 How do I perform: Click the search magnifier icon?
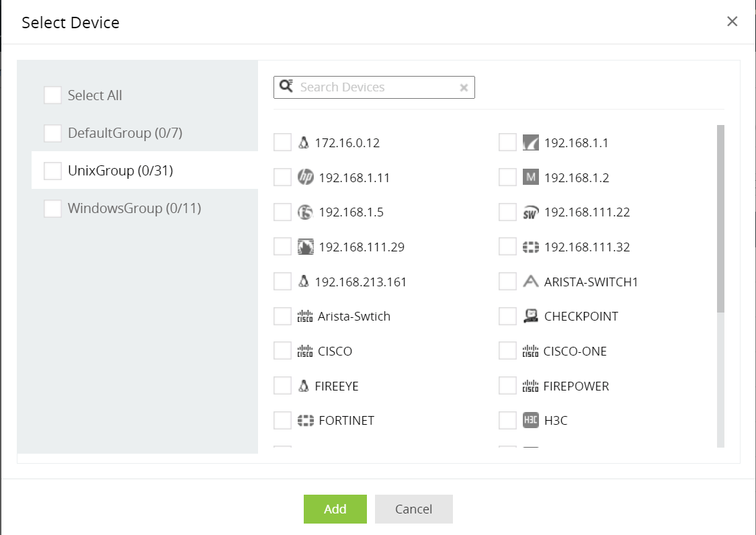click(286, 87)
